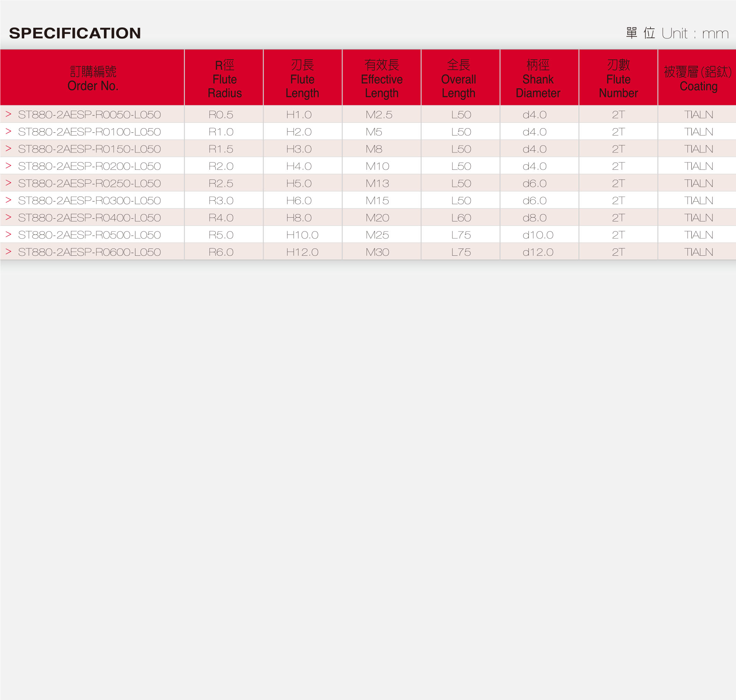Screen dimensions: 736x700
Task: Click the red arrow beside ST880-2AESP-R0100-L050
Action: coord(9,131)
